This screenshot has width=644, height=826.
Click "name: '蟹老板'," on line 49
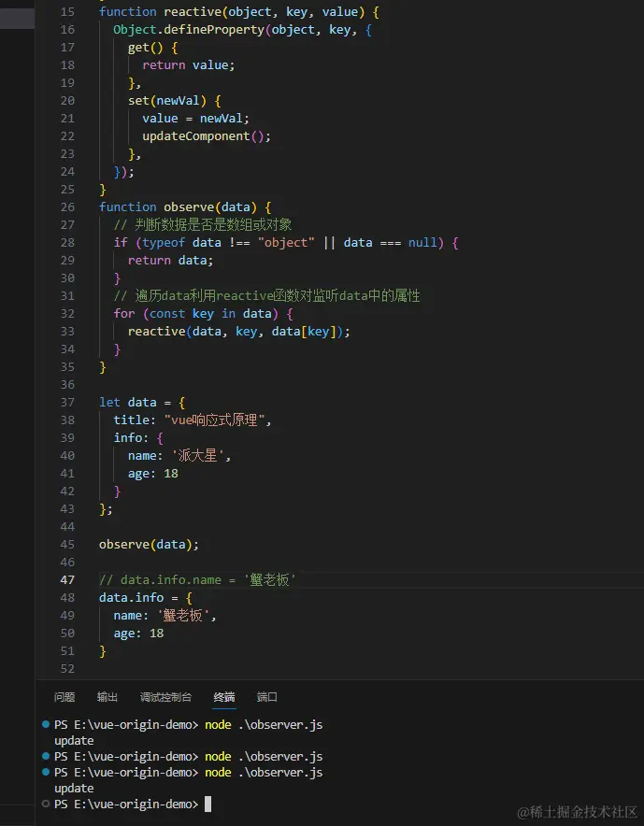(x=165, y=615)
